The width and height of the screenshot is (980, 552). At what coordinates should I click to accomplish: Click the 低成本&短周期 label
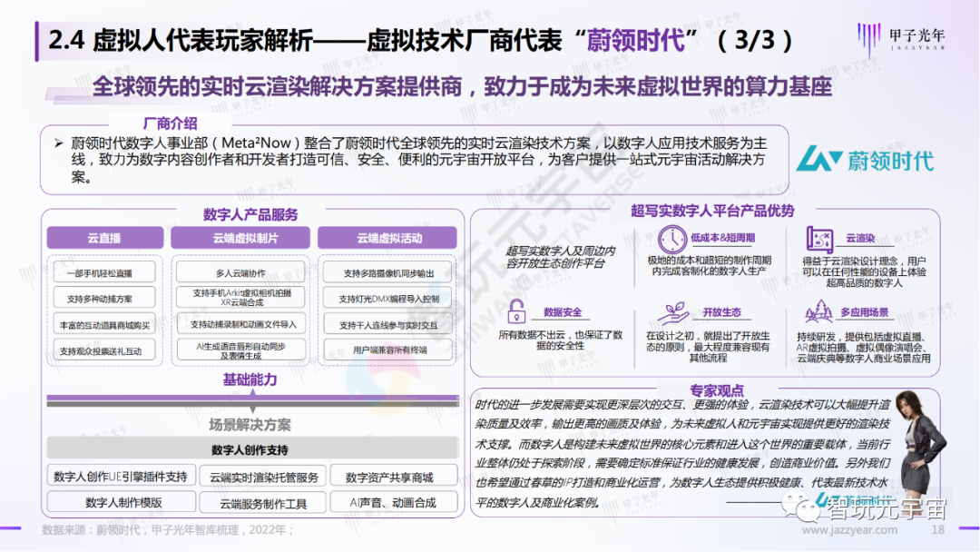tap(722, 238)
